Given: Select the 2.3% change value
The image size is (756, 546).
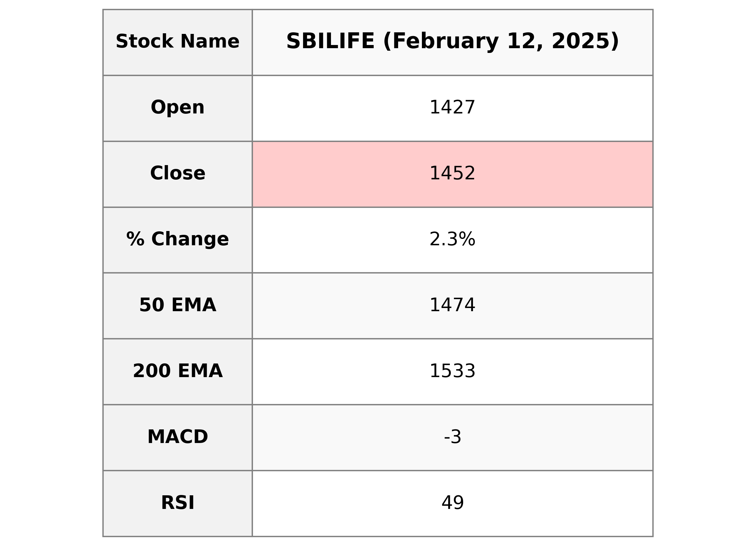Looking at the screenshot, I should click(x=452, y=239).
